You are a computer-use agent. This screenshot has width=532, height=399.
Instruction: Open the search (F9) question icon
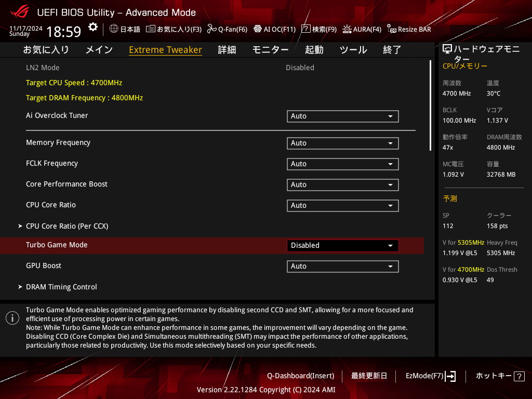pos(305,29)
